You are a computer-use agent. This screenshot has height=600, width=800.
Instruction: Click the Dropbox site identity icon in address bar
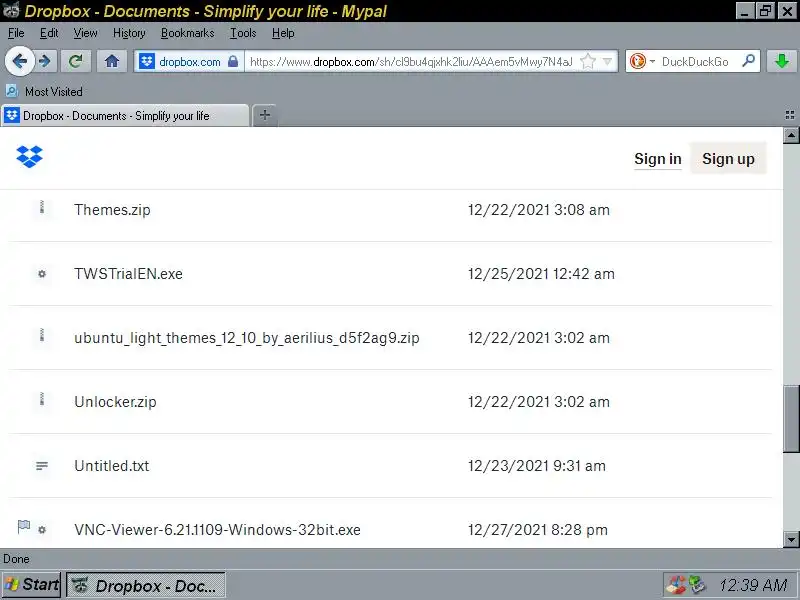tap(147, 62)
